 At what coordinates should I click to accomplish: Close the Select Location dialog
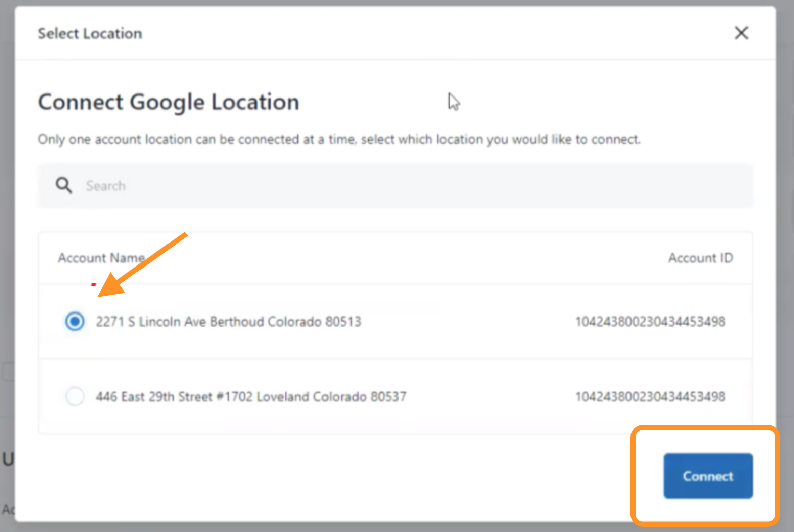tap(741, 33)
